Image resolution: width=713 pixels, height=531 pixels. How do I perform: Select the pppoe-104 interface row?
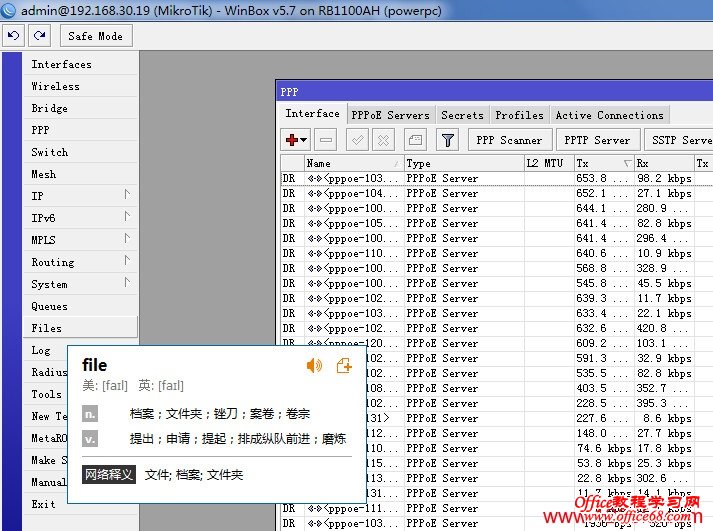tap(497, 193)
